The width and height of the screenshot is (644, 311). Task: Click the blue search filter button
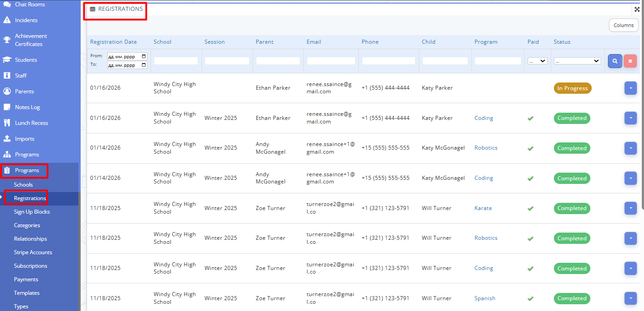(615, 61)
